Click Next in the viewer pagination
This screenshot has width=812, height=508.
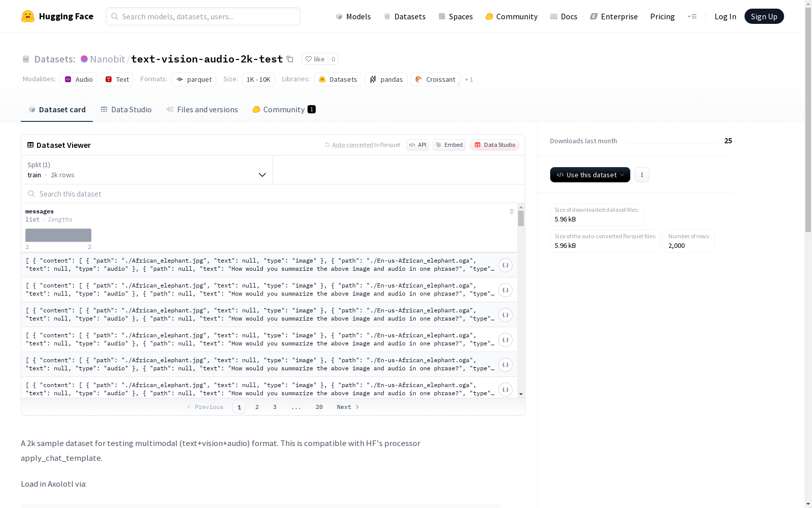click(x=348, y=407)
